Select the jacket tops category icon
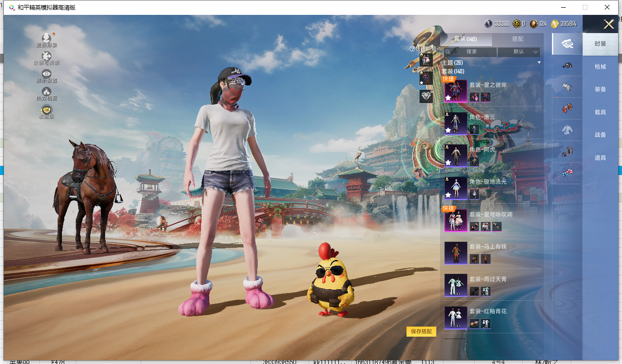Viewport: 622px width, 364px height. (567, 130)
